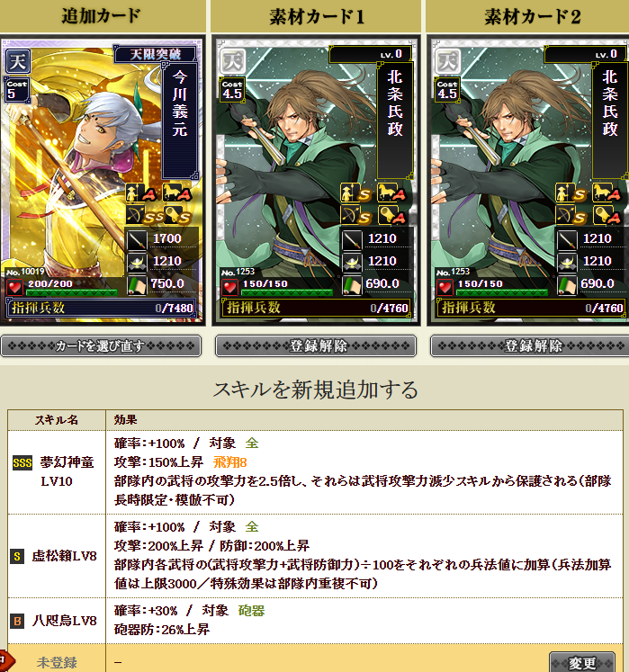Click the second 北条氏政 material card
Image resolution: width=629 pixels, height=672 pixels.
[530, 181]
